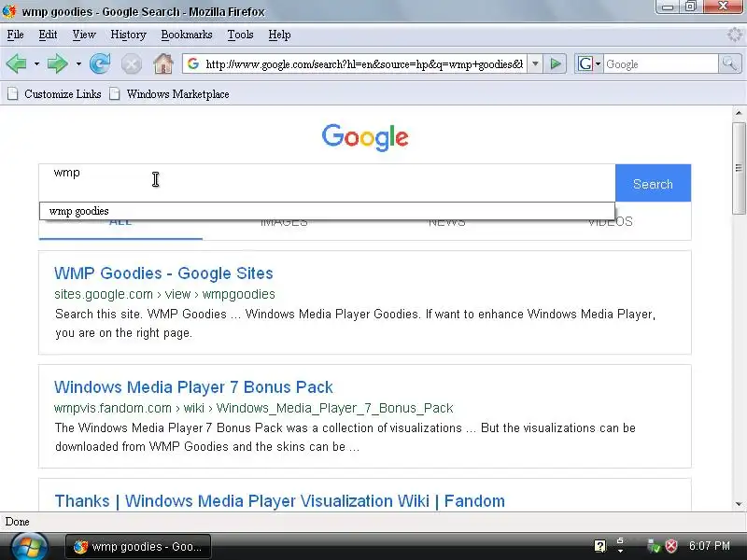The image size is (747, 560).
Task: Click the wmpvis.fandom.com wiki URL text
Action: 253,408
